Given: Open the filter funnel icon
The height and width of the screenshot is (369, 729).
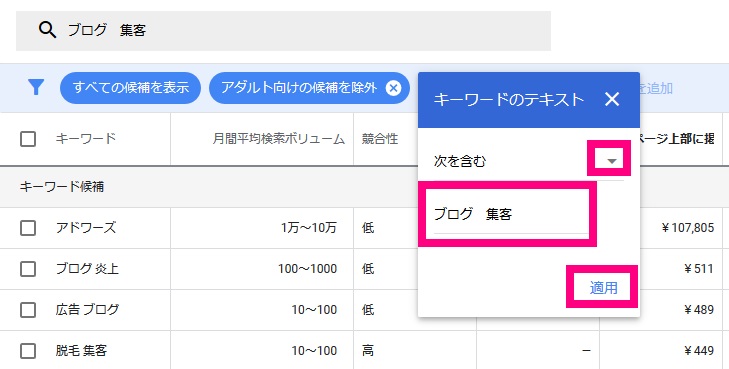Looking at the screenshot, I should coord(36,87).
